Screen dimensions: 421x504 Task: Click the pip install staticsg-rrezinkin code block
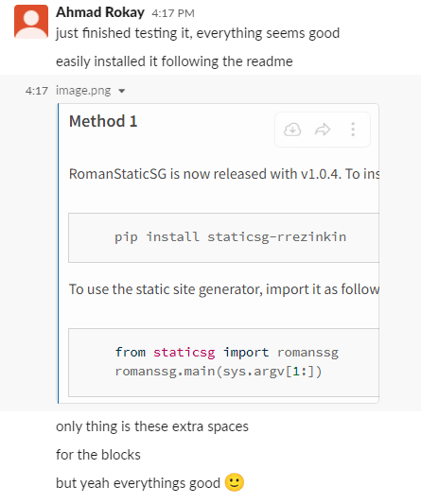(x=223, y=237)
